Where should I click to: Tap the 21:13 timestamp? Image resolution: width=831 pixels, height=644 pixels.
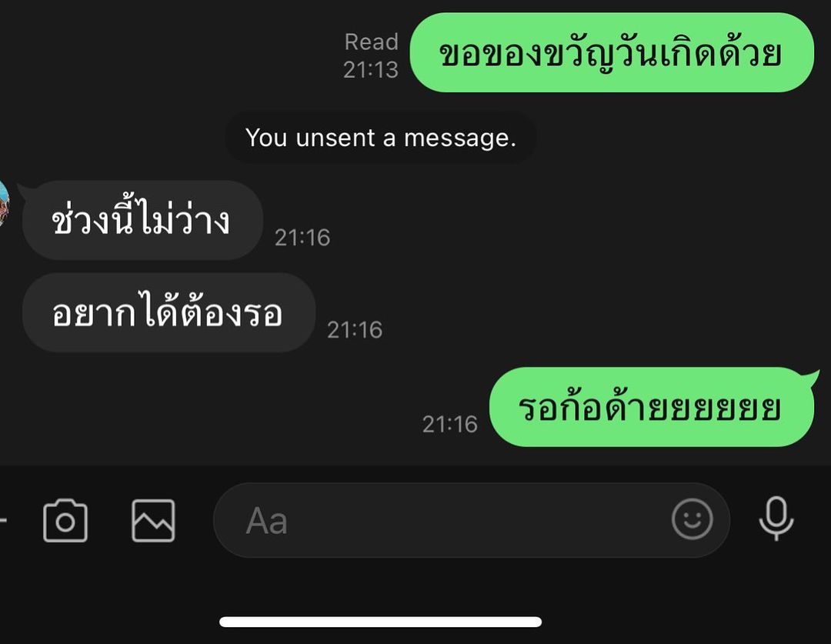click(371, 70)
